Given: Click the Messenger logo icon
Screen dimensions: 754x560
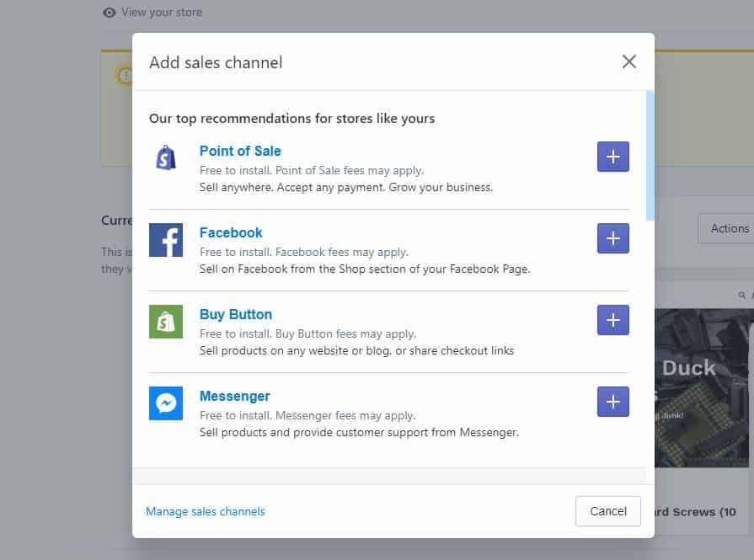Looking at the screenshot, I should (x=166, y=403).
